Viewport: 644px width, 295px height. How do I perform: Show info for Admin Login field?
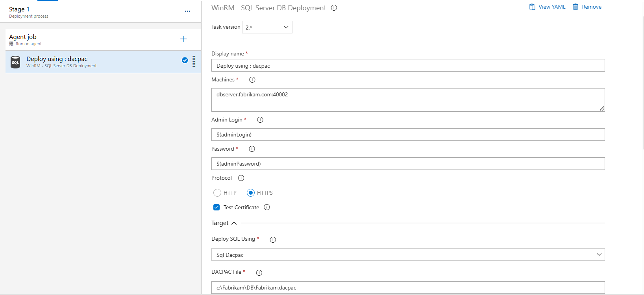[x=260, y=120]
